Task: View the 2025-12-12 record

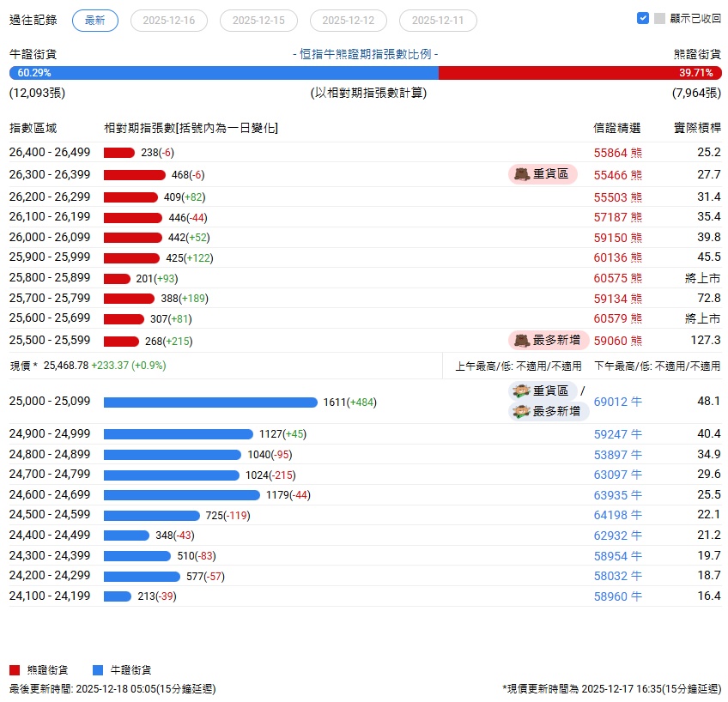Action: coord(349,21)
